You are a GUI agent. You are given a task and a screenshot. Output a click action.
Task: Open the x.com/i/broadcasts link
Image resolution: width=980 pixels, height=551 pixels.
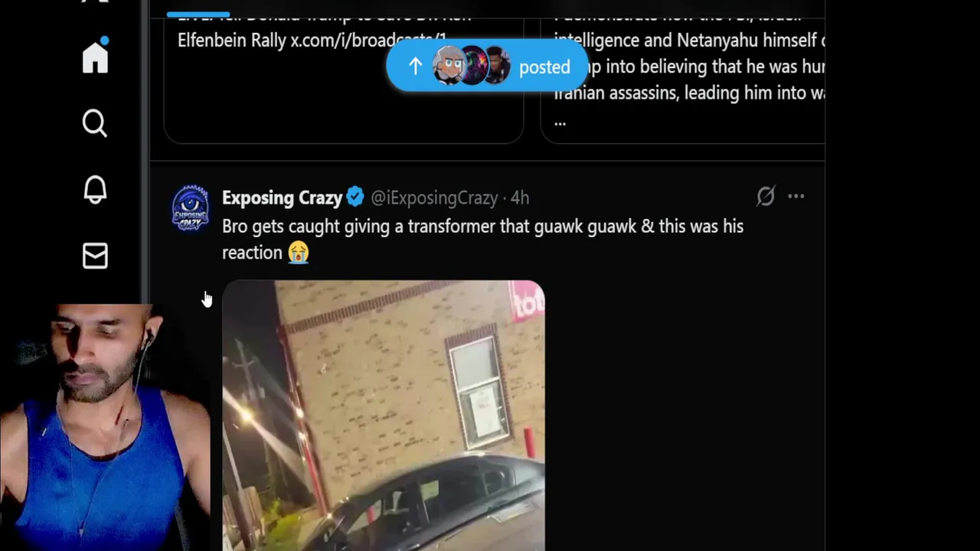pos(368,41)
